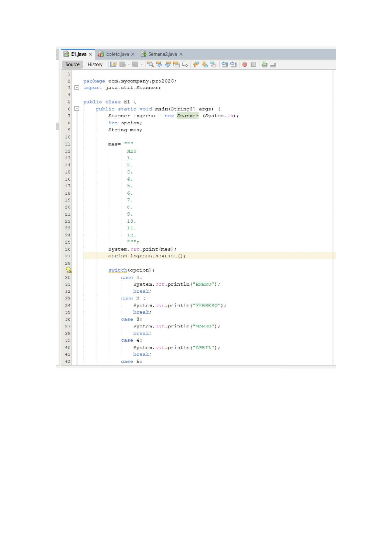Switch to the Semana2.java tab
392x554 pixels.
coord(162,54)
